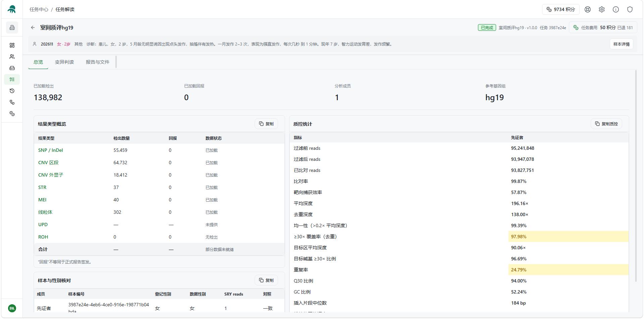Open the CNV 区段 link
644x319 pixels.
click(48, 163)
